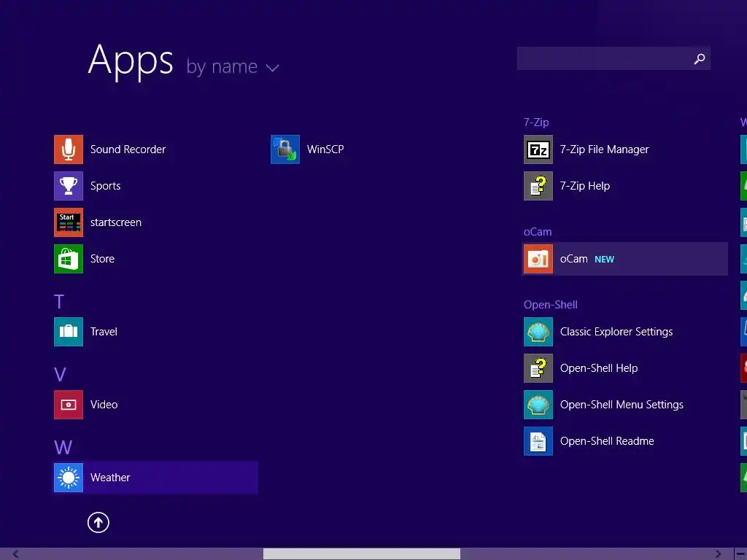
Task: Click the "Store" label
Action: [x=102, y=259]
